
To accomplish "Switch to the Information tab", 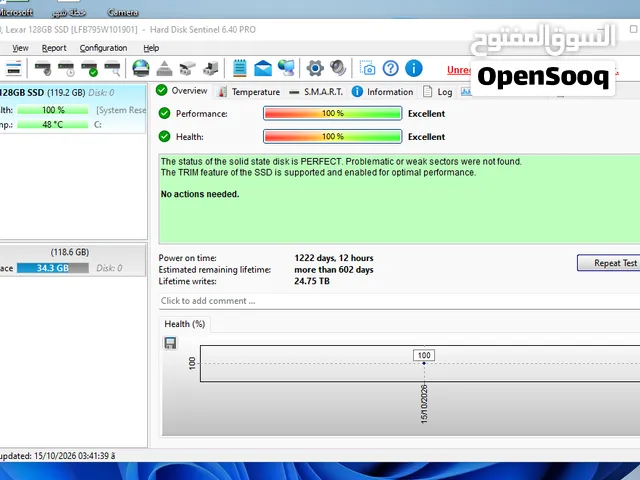I will click(382, 92).
